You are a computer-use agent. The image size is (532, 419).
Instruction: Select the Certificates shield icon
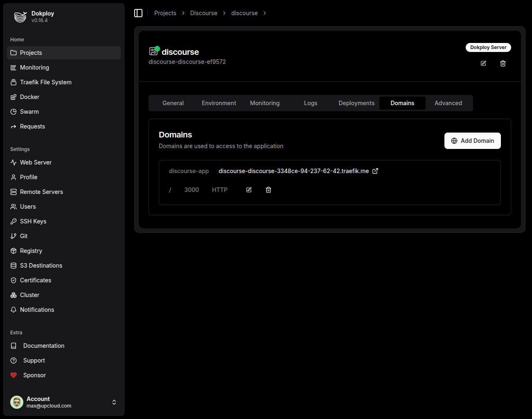[14, 280]
